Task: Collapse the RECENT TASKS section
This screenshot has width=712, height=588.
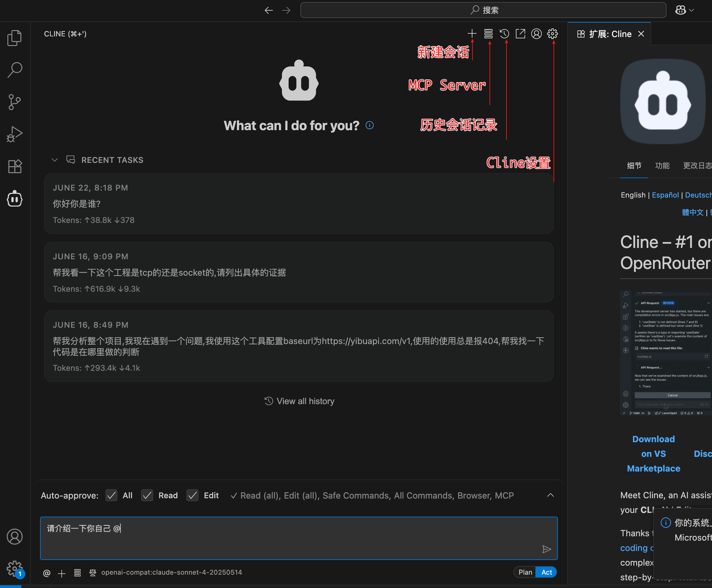Action: (55, 160)
